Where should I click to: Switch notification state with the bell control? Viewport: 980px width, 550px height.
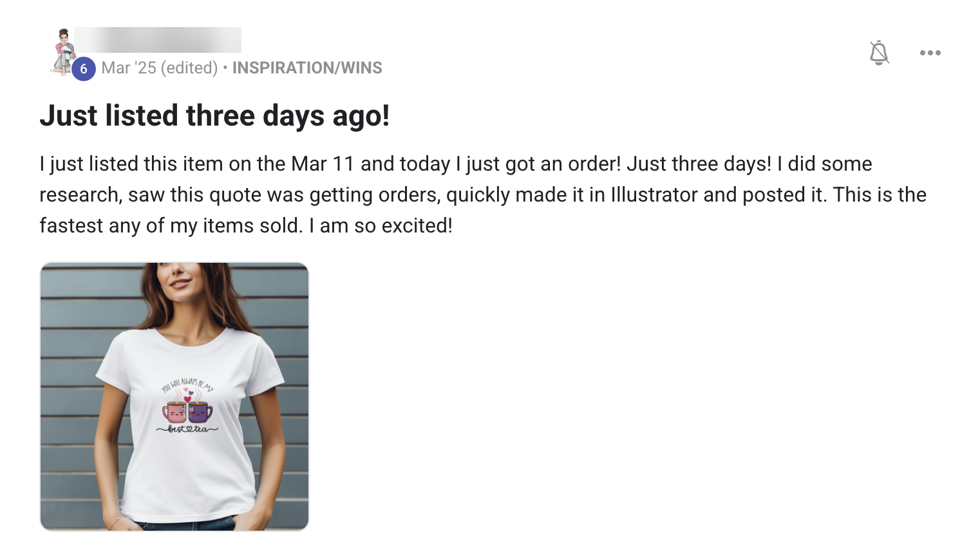point(880,53)
